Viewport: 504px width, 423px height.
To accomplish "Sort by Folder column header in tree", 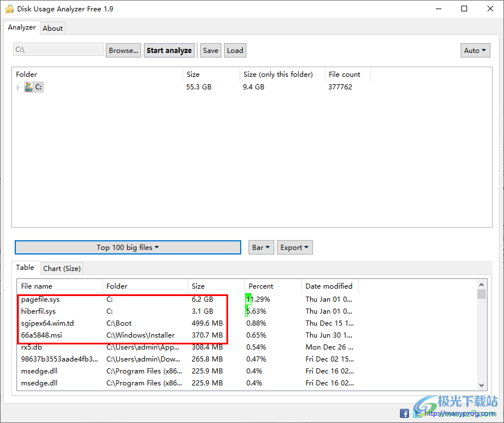I will click(98, 75).
